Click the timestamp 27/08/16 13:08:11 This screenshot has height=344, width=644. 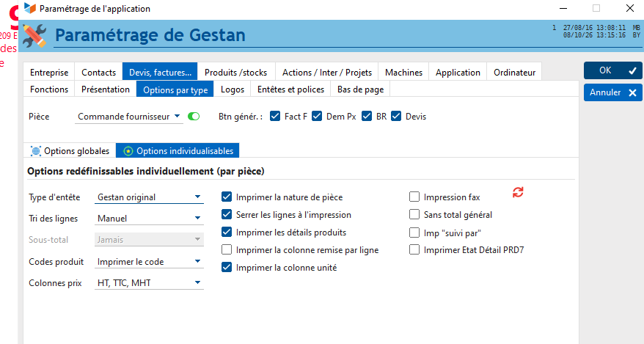(594, 27)
